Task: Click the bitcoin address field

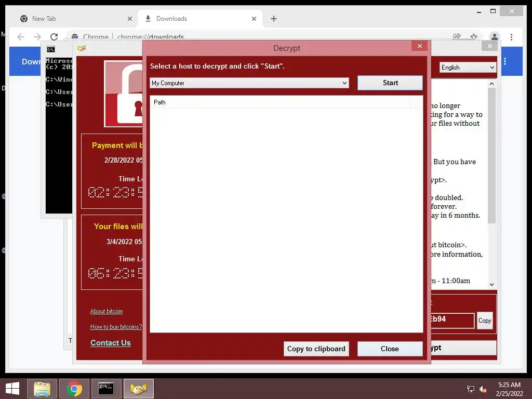Action: click(x=453, y=321)
